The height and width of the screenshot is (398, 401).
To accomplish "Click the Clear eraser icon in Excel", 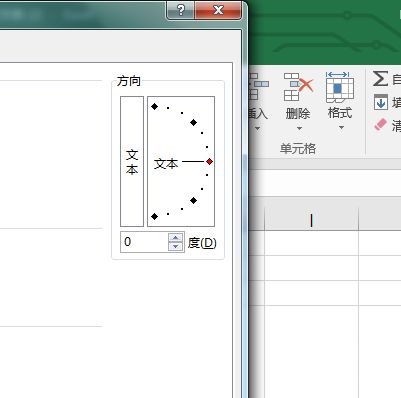I will pyautogui.click(x=381, y=125).
